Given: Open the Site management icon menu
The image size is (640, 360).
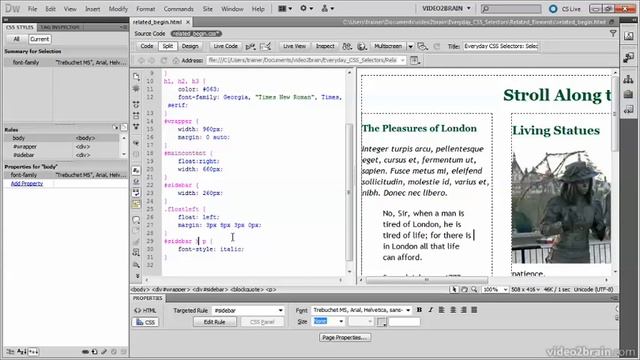Looking at the screenshot, I should (328, 8).
